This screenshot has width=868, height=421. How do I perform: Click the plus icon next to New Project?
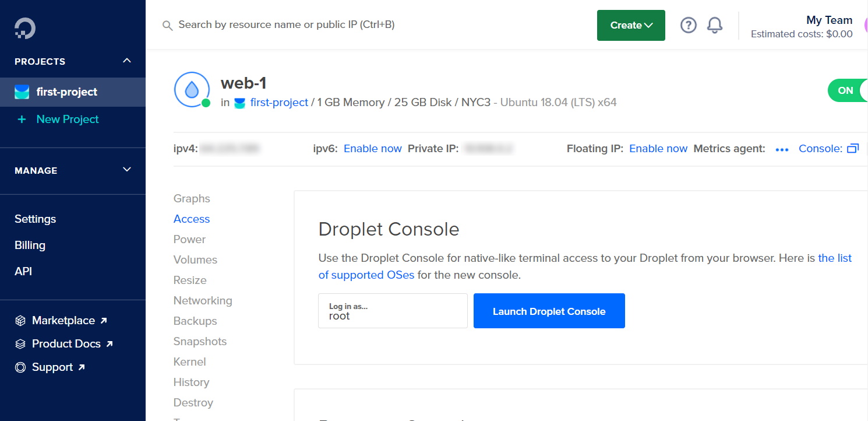point(22,120)
